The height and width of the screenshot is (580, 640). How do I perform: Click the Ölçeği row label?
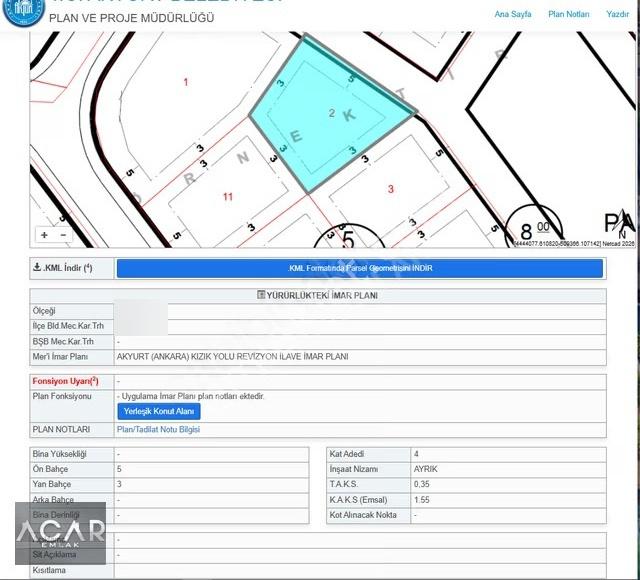(44, 311)
